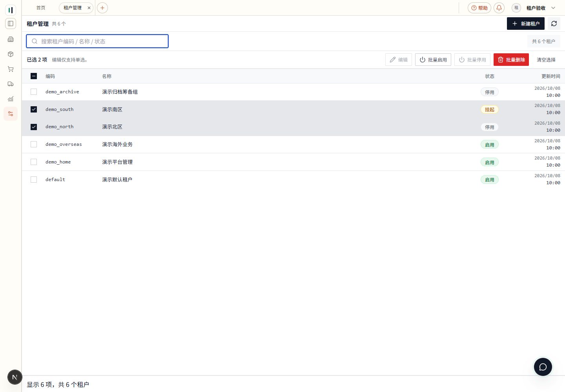Click the 批量启用 button
Screen dimensions: 565x392
click(x=433, y=60)
